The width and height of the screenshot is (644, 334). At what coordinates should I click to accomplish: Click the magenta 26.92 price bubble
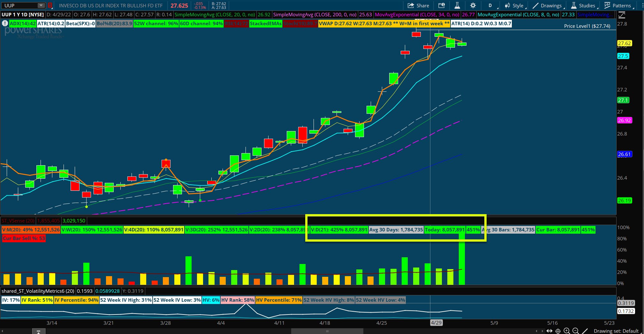(624, 120)
